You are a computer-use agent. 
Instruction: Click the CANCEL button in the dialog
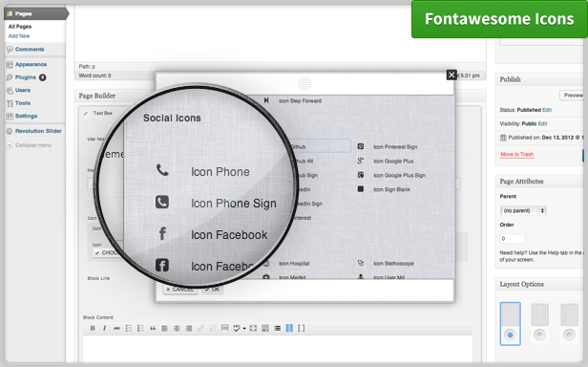[180, 290]
